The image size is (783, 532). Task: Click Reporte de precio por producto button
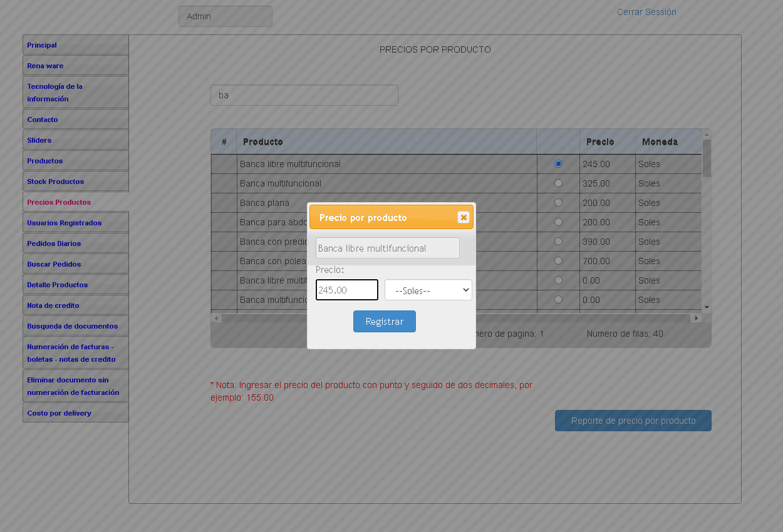tap(633, 421)
